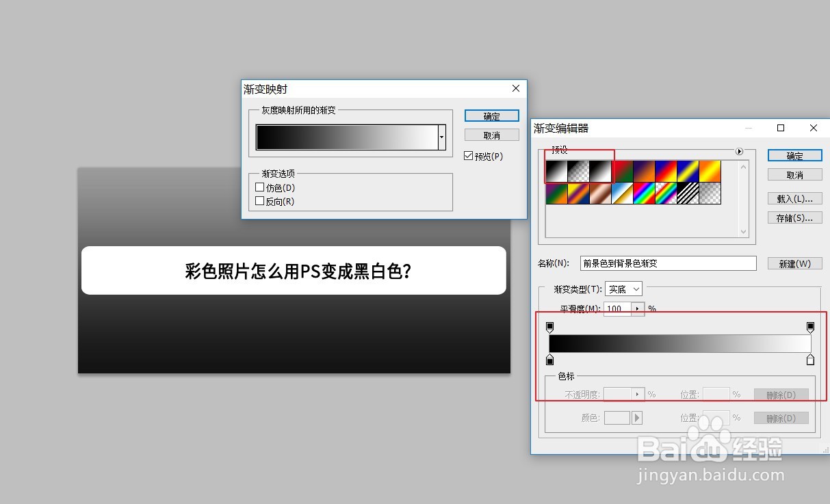Enable the 反向(R) reverse checkbox
This screenshot has height=504, width=830.
[x=259, y=201]
